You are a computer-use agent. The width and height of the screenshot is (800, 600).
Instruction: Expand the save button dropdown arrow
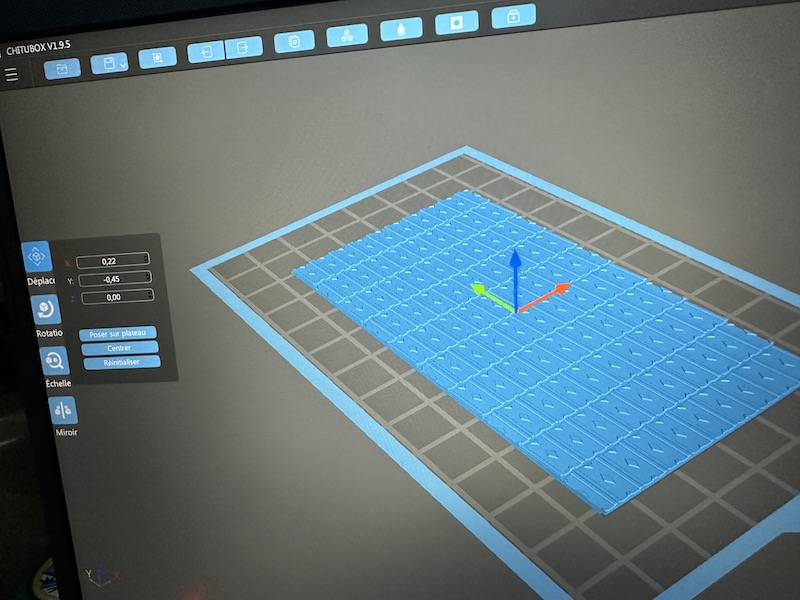[x=122, y=65]
